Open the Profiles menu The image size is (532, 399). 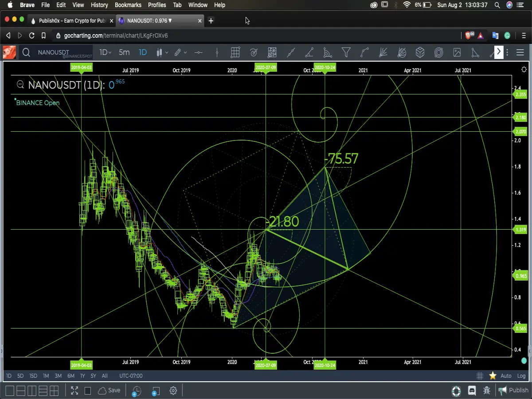pos(157,5)
